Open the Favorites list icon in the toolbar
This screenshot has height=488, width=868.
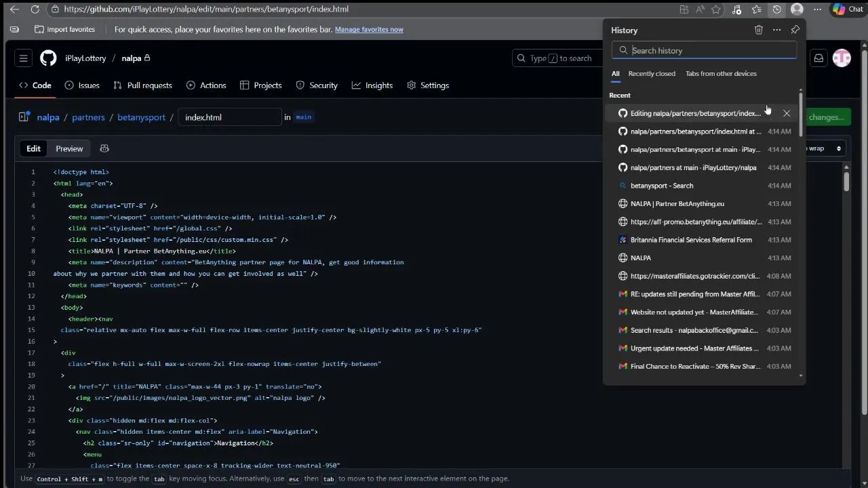[757, 9]
